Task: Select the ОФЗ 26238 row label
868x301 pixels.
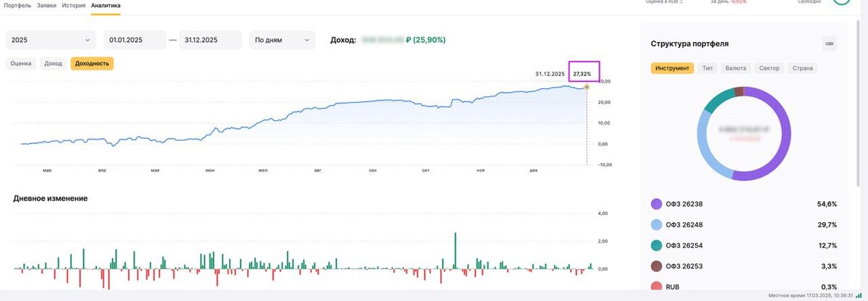Action: click(x=686, y=204)
